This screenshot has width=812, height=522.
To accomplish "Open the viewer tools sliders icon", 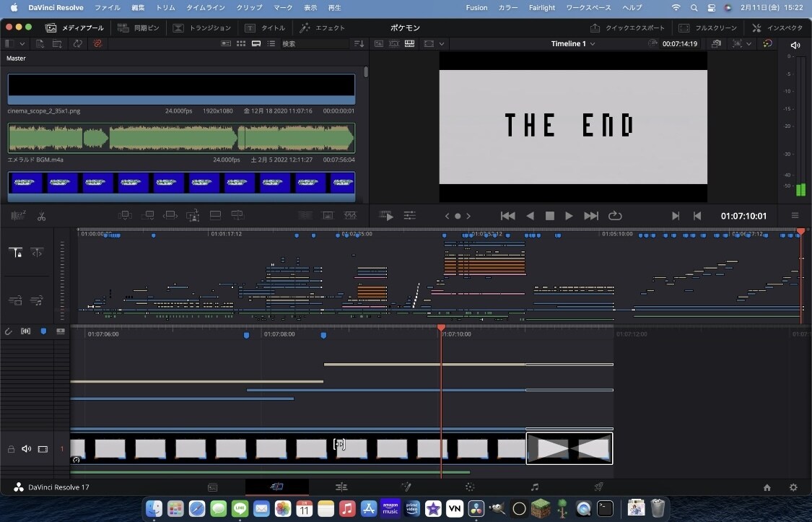I will pyautogui.click(x=410, y=216).
